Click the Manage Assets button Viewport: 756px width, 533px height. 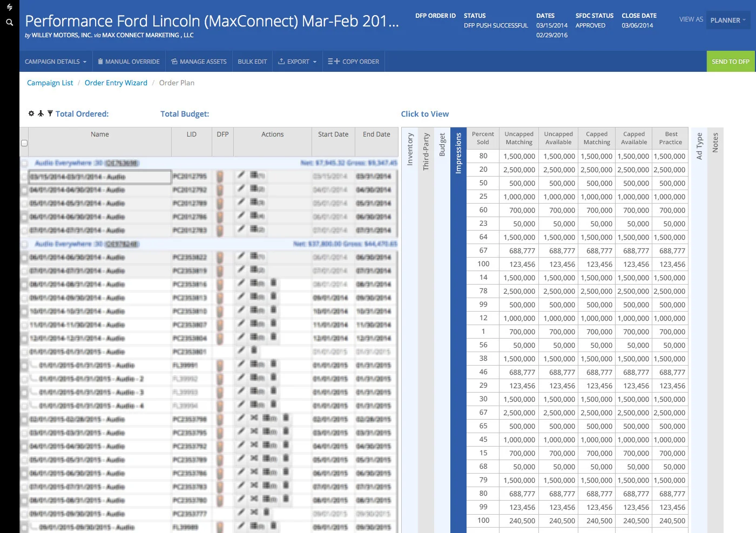pyautogui.click(x=199, y=62)
